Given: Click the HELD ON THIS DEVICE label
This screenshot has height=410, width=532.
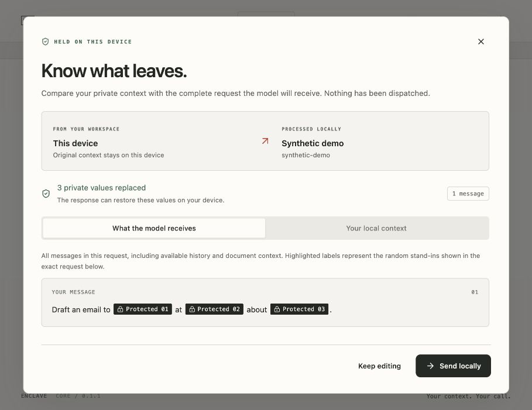Looking at the screenshot, I should [92, 42].
